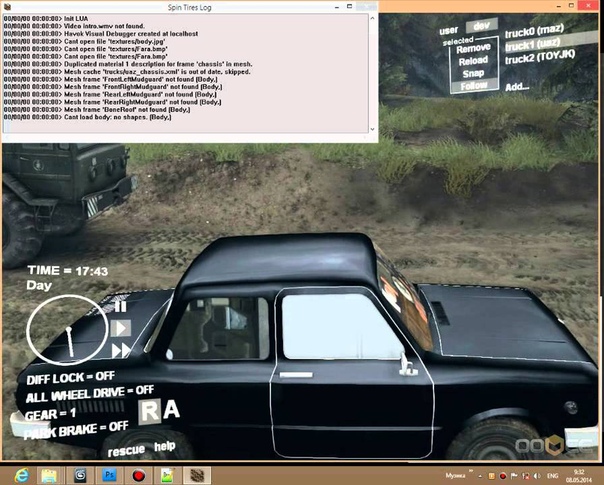Viewport: 604px width, 485px height.
Task: Click the Spin Tires Log title icon
Action: pyautogui.click(x=7, y=7)
